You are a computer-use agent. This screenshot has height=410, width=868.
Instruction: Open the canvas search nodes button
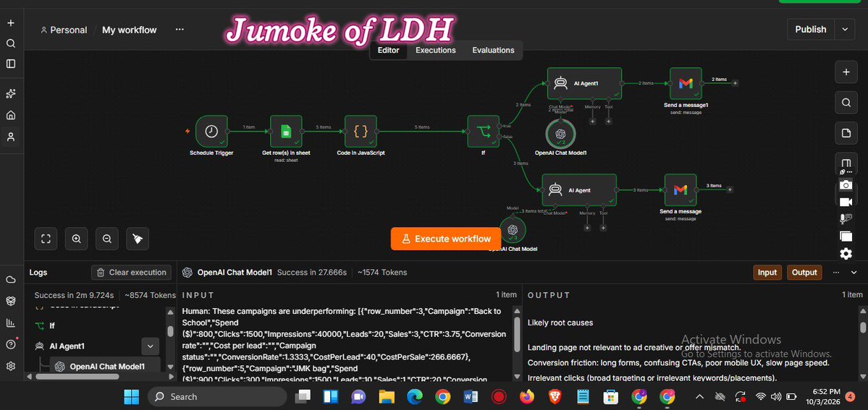(846, 103)
